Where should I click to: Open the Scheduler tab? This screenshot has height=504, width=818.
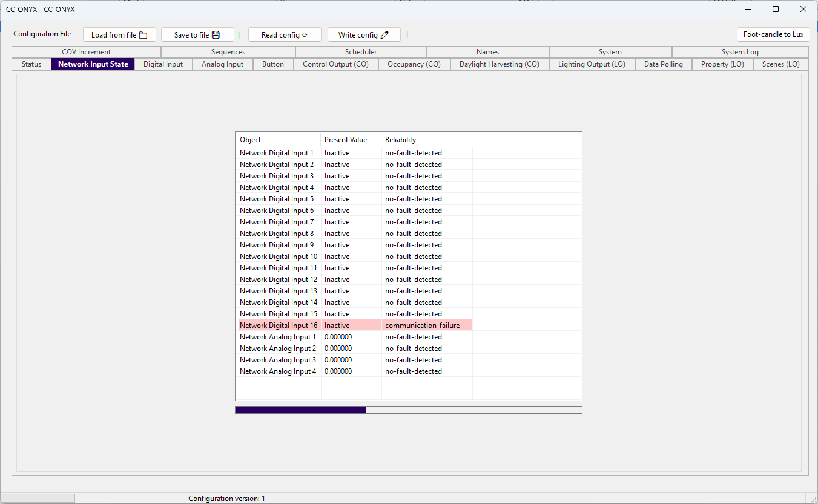pos(361,52)
